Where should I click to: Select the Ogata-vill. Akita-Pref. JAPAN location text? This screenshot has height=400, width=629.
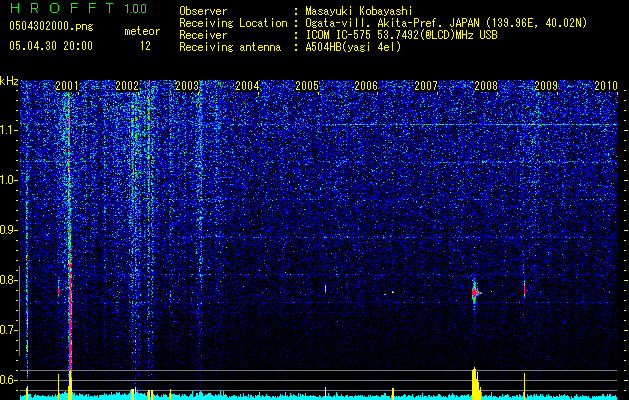point(445,23)
